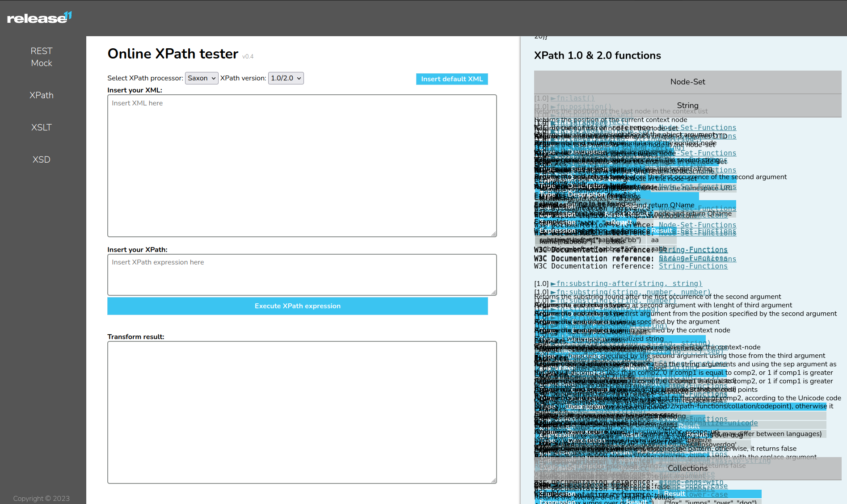Toggle the String functions section header
The image size is (847, 504).
(687, 105)
